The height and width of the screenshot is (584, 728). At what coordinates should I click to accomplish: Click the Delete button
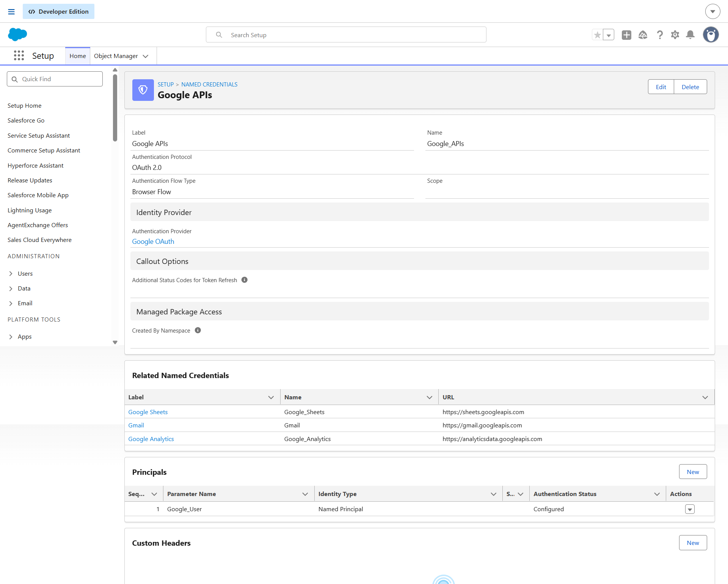tap(690, 87)
